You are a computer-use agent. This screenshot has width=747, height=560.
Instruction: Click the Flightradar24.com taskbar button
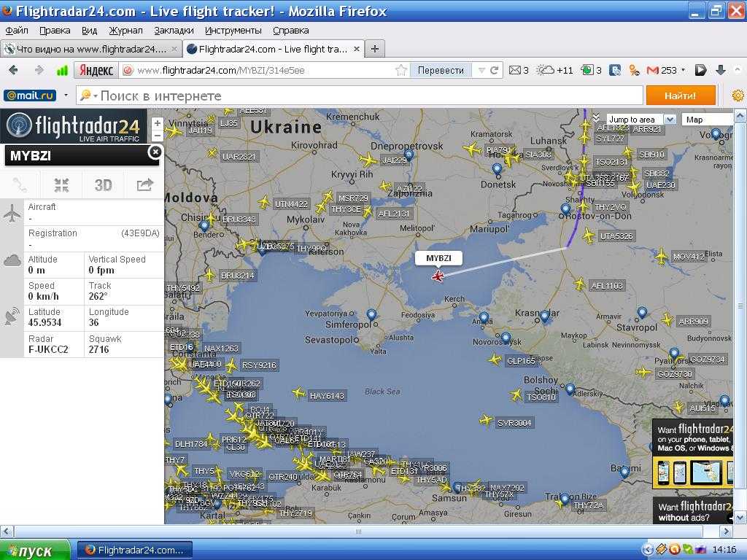[x=135, y=551]
